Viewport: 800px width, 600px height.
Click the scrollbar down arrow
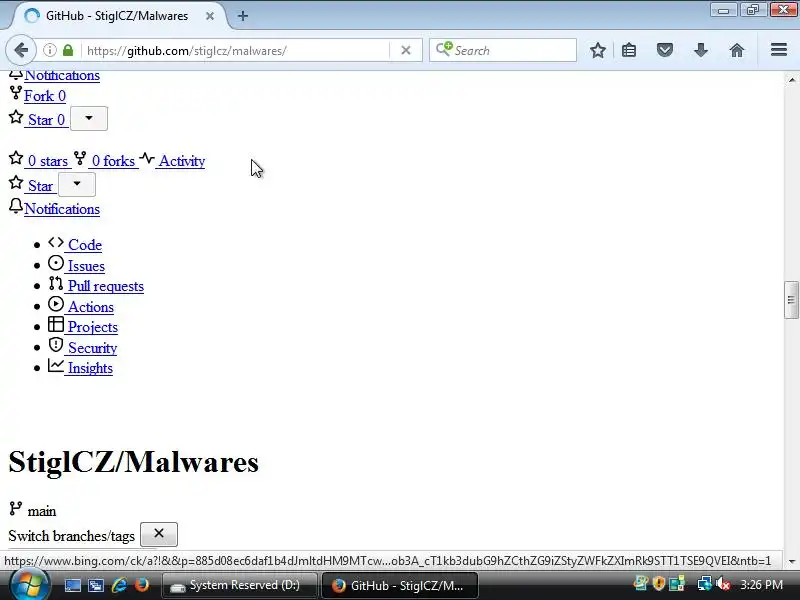point(791,561)
